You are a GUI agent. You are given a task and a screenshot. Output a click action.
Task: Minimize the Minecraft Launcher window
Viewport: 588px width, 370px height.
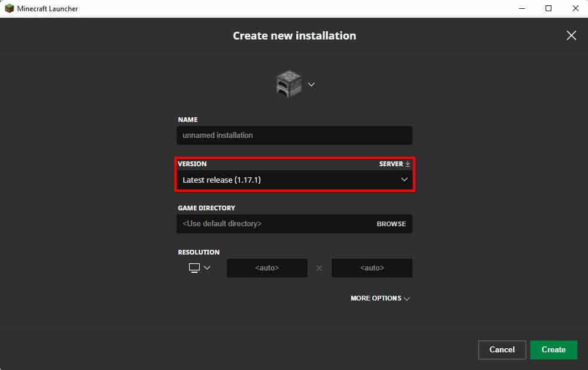(x=521, y=8)
